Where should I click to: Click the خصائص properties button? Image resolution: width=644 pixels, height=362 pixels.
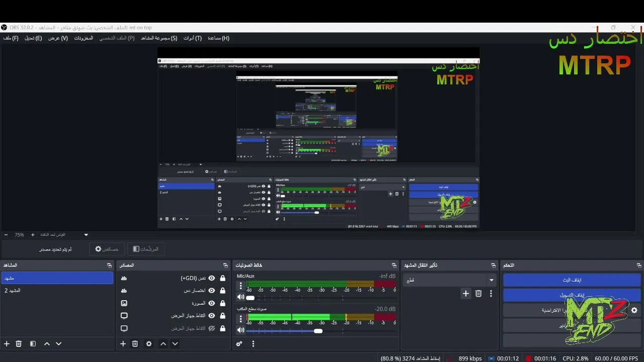106,249
